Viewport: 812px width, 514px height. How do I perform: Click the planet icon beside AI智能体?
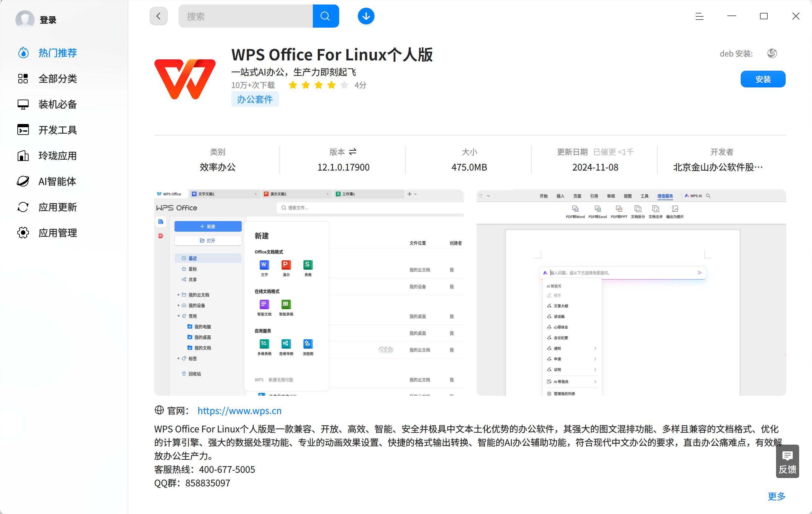[x=23, y=181]
